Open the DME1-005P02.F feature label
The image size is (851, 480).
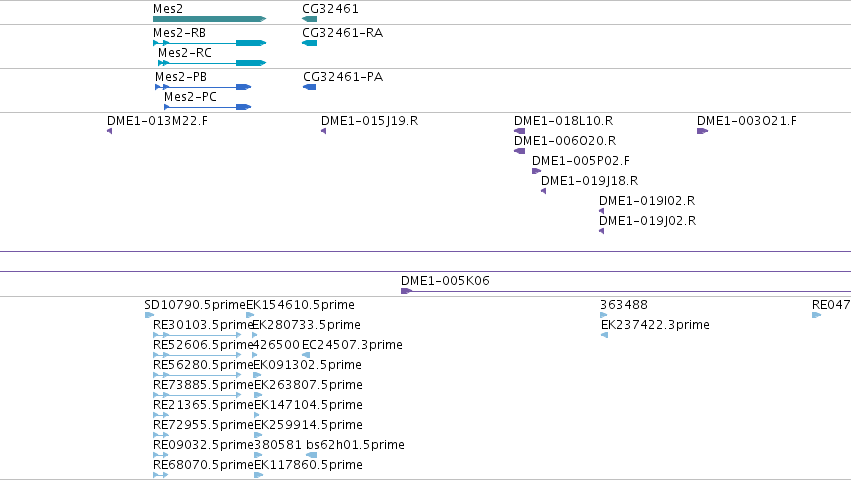[581, 161]
